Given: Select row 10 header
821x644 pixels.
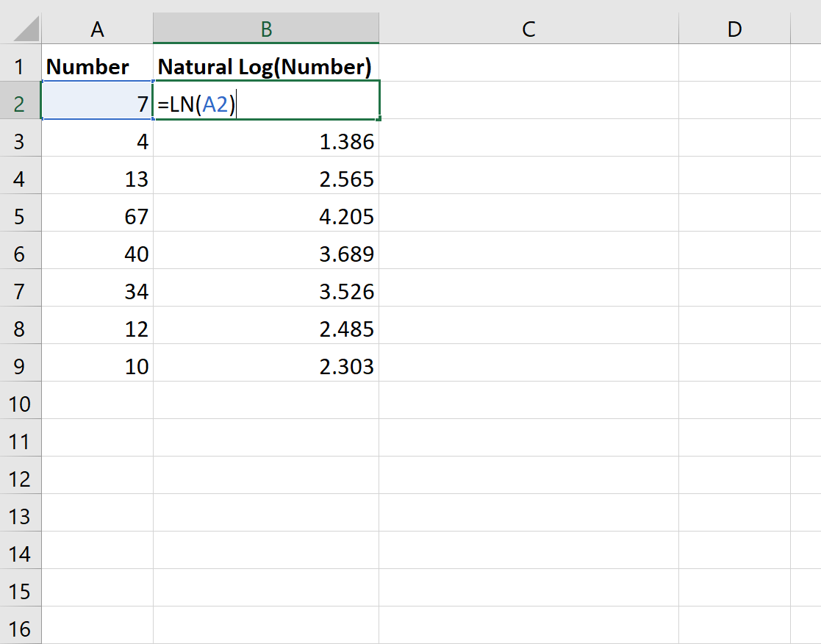Looking at the screenshot, I should (x=20, y=404).
